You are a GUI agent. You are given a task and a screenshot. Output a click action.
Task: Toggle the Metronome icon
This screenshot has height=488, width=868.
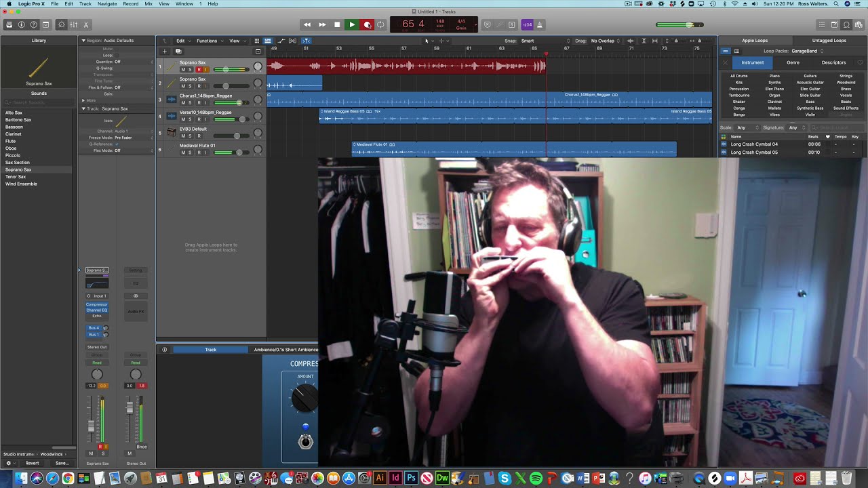point(540,24)
